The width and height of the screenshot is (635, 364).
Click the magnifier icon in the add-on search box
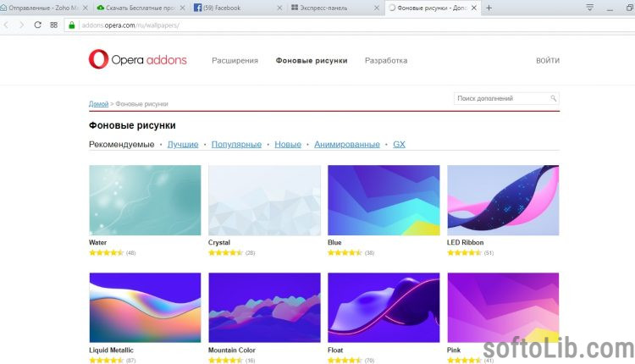(x=553, y=98)
